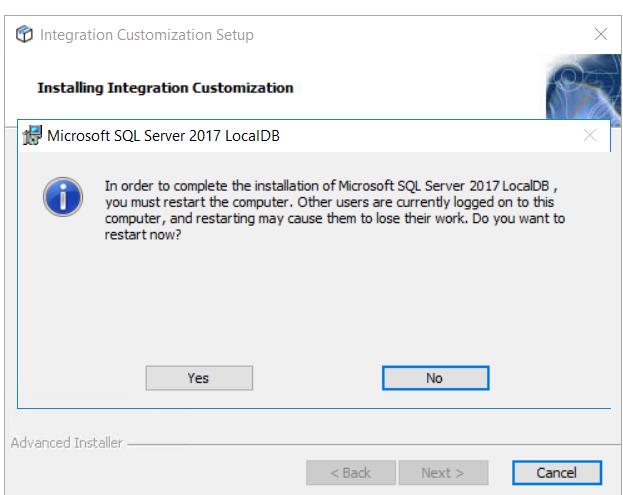Click the Installing Integration Customization heading
This screenshot has height=495, width=623.
coord(165,88)
